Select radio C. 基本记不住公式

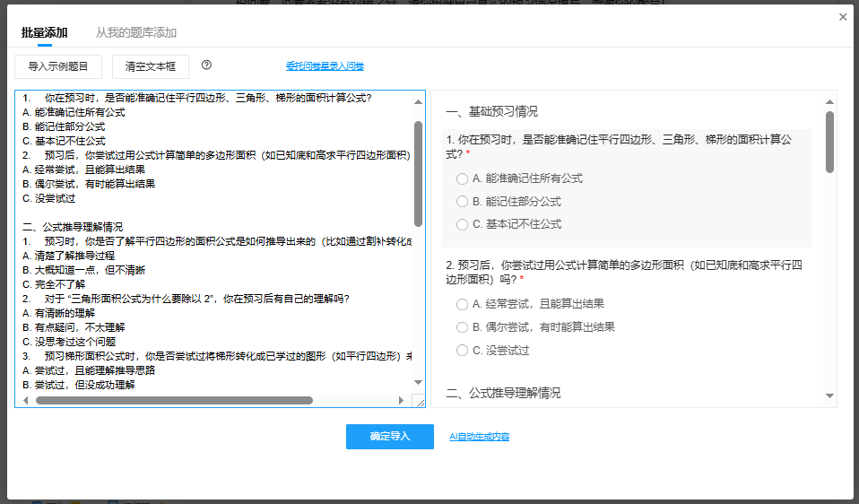point(463,224)
